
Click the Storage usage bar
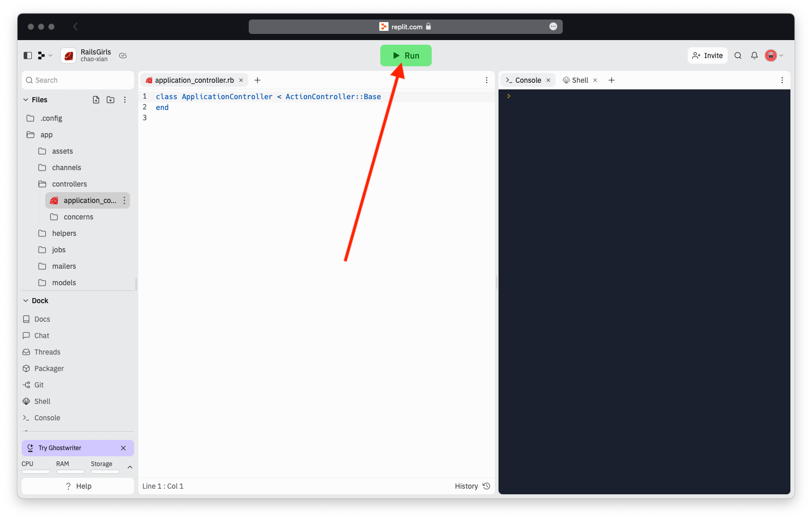105,472
